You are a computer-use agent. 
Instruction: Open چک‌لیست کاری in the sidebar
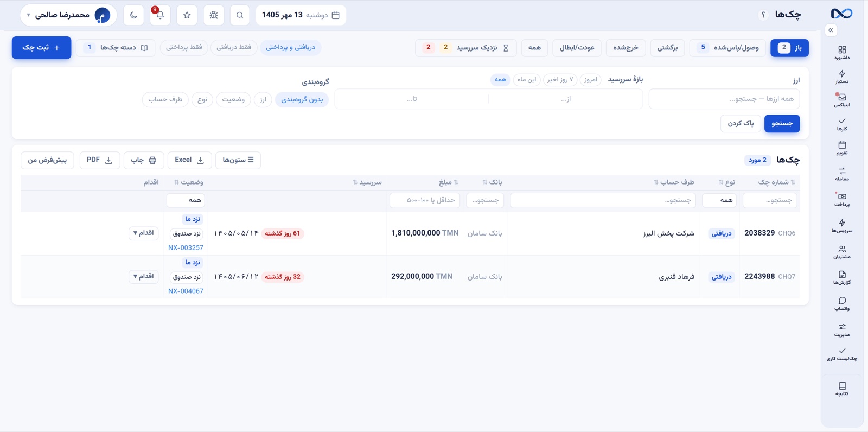[x=842, y=354]
